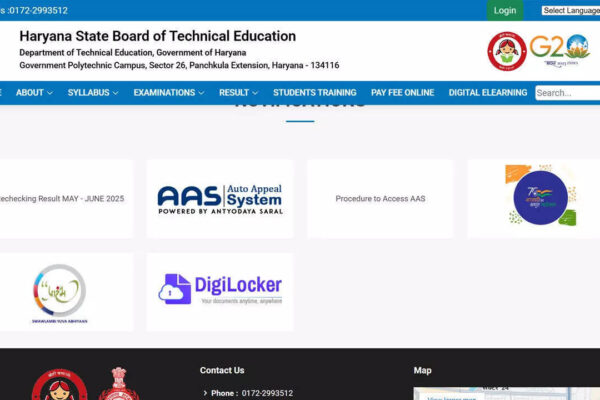Click the Map heading in footer

[422, 370]
